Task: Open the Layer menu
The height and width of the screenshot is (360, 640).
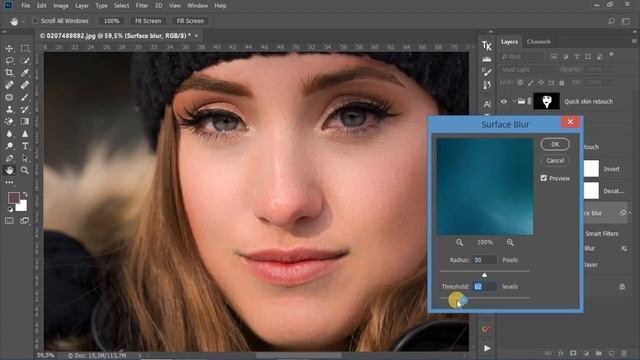Action: [x=82, y=6]
